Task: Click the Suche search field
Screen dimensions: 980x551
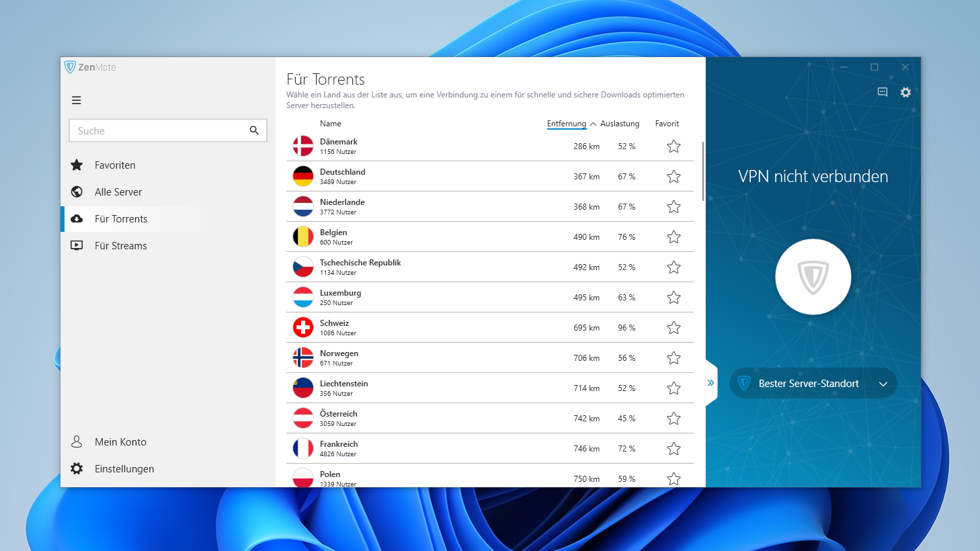Action: [x=168, y=130]
